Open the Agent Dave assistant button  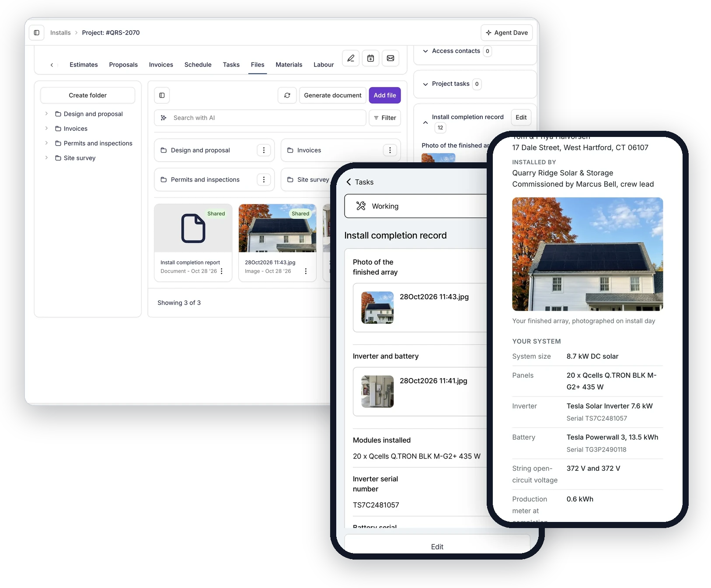(507, 33)
